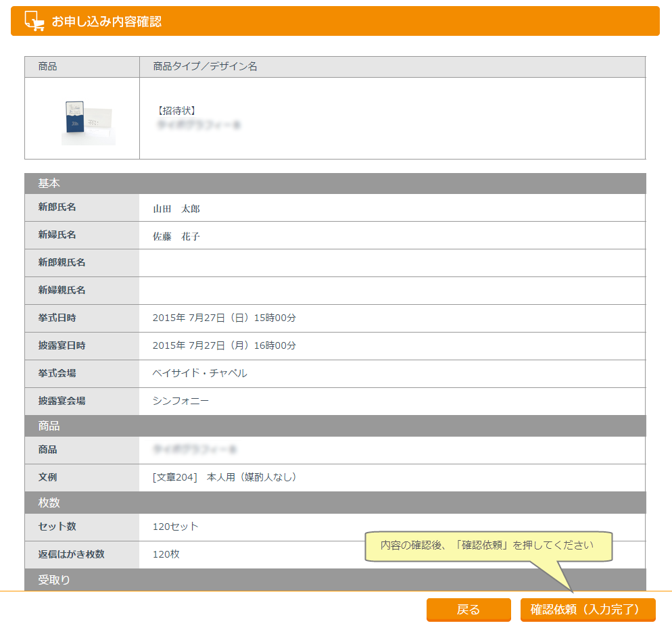
Task: Click the 枚数 section header
Action: click(x=49, y=503)
